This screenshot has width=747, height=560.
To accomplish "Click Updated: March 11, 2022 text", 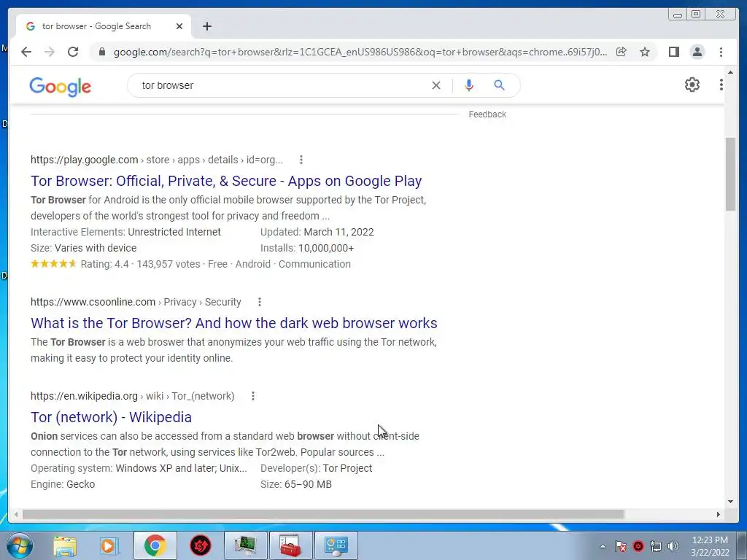I will coord(317,232).
